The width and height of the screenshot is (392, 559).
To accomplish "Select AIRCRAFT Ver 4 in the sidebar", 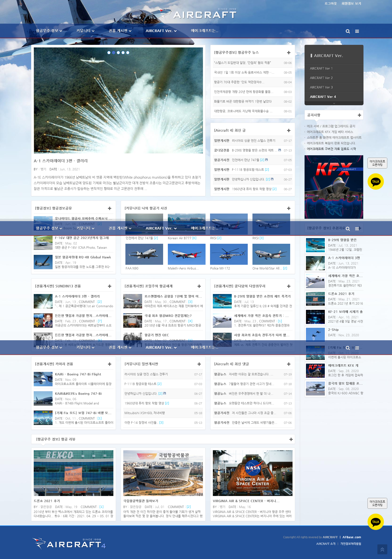I will pyautogui.click(x=334, y=97).
